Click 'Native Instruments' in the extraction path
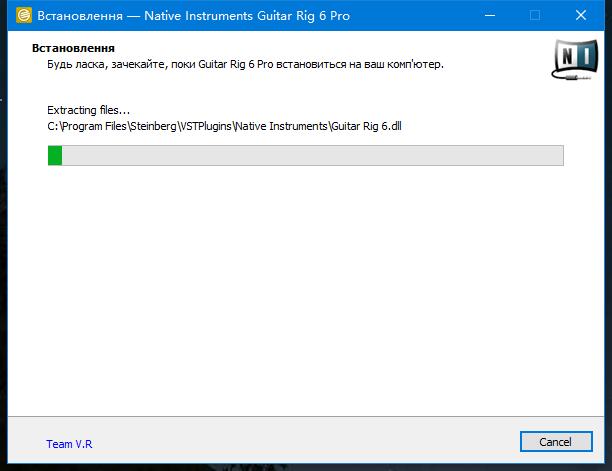 pyautogui.click(x=281, y=126)
